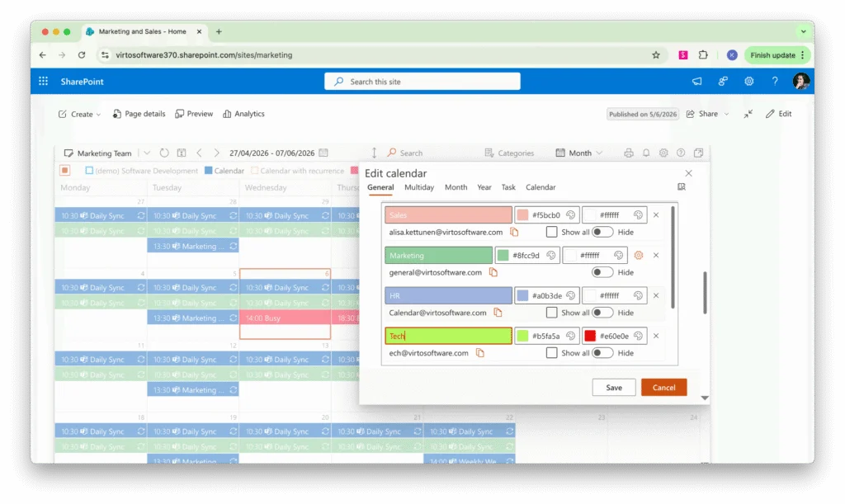The width and height of the screenshot is (845, 504).
Task: Copy the ech@virtosoftware.com address
Action: point(479,353)
